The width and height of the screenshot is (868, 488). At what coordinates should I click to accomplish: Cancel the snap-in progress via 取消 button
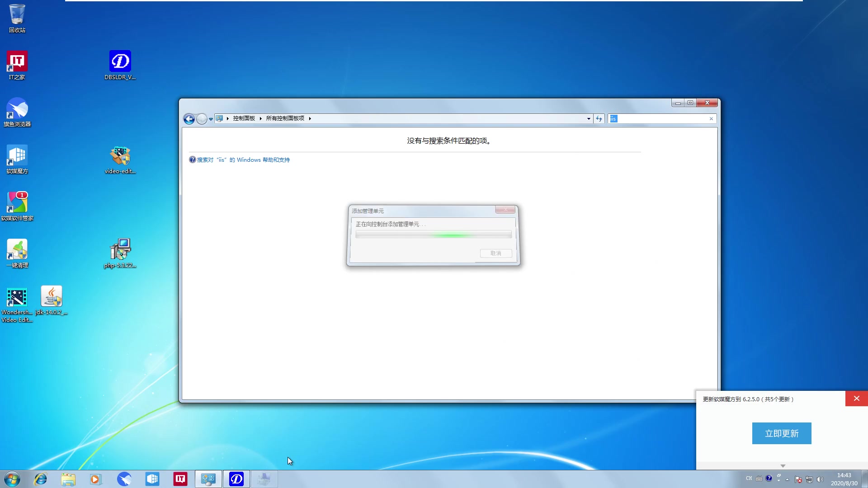click(496, 253)
